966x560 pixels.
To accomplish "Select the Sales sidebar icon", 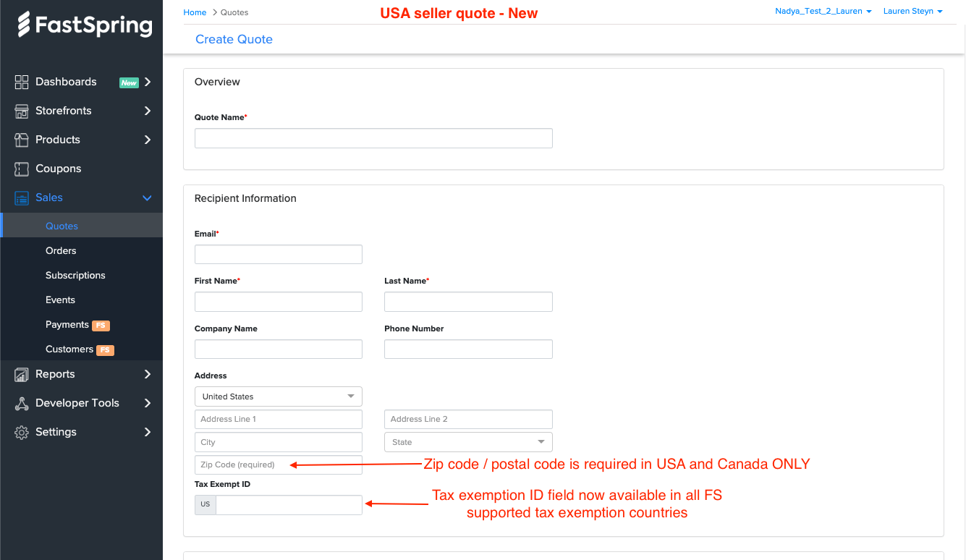I will click(20, 198).
